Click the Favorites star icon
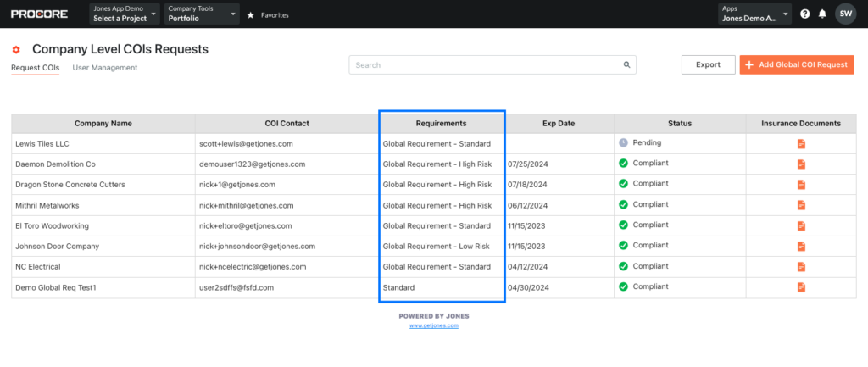This screenshot has width=868, height=367. (250, 15)
